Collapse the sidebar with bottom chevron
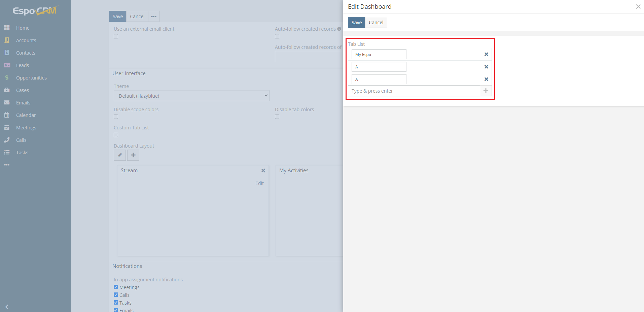 pos(7,307)
